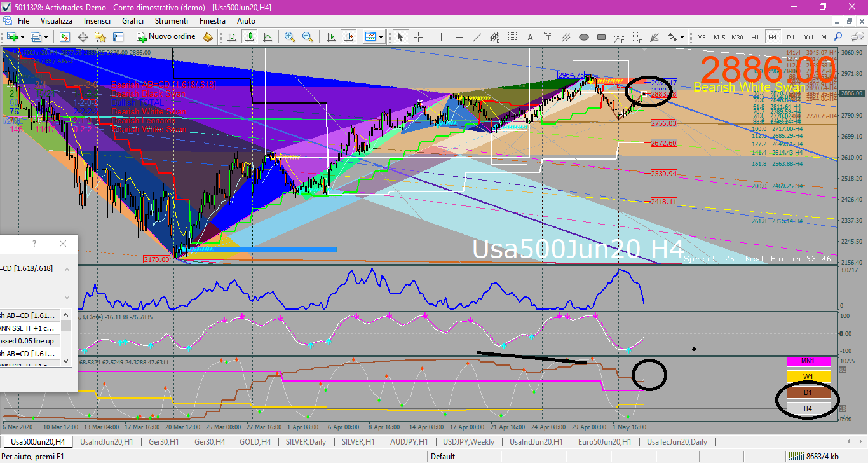Select the Fibonacci expansion tool
This screenshot has height=463, width=868.
point(620,37)
